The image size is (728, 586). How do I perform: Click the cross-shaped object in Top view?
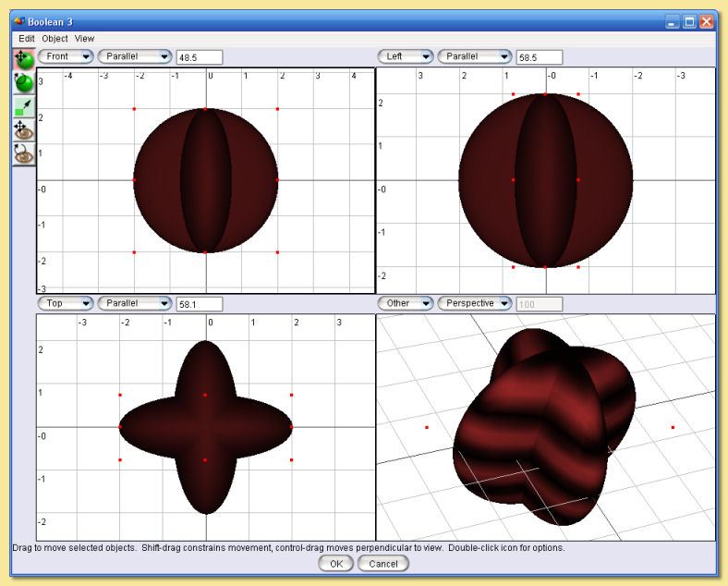click(x=206, y=427)
